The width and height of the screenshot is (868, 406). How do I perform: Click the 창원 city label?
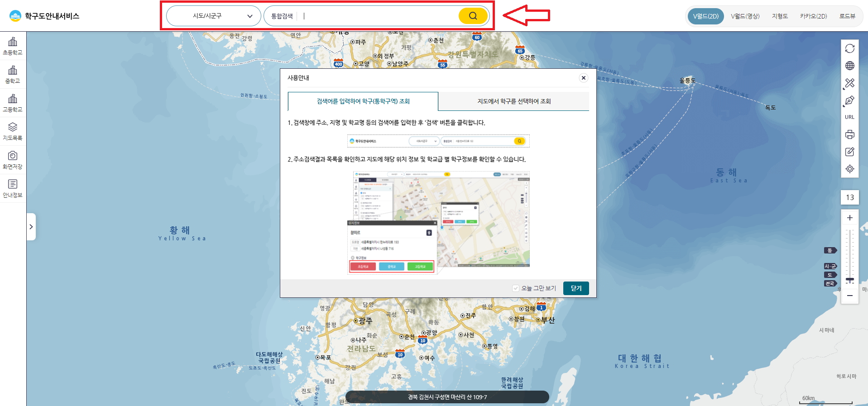point(519,319)
